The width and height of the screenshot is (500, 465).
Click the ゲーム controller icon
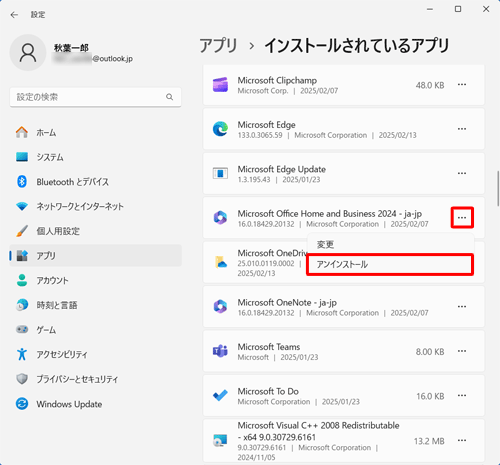(22, 330)
